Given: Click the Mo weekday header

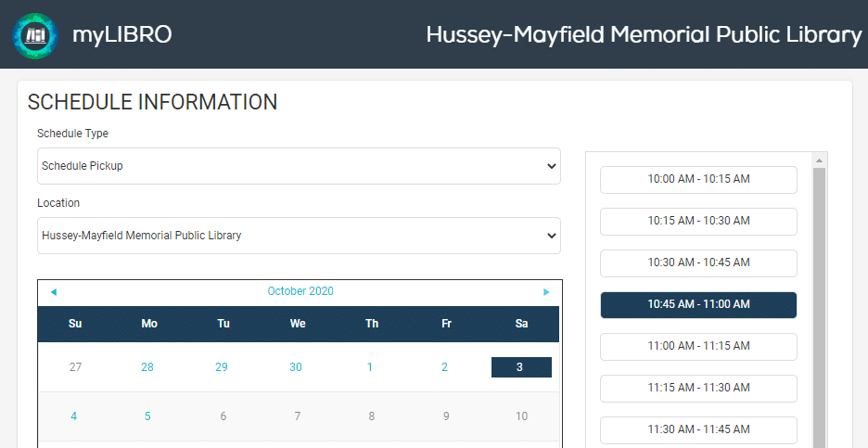Looking at the screenshot, I should [149, 324].
